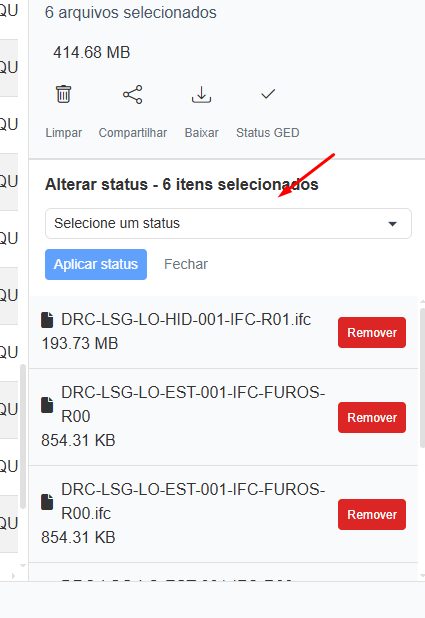Screen dimensions: 425x618
Task: Click the Aplicar status button
Action: 96,264
